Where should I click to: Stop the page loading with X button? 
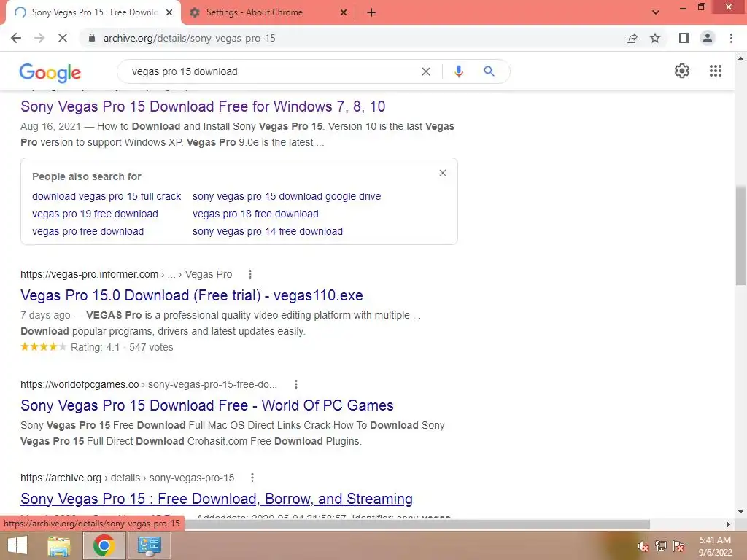tap(63, 38)
